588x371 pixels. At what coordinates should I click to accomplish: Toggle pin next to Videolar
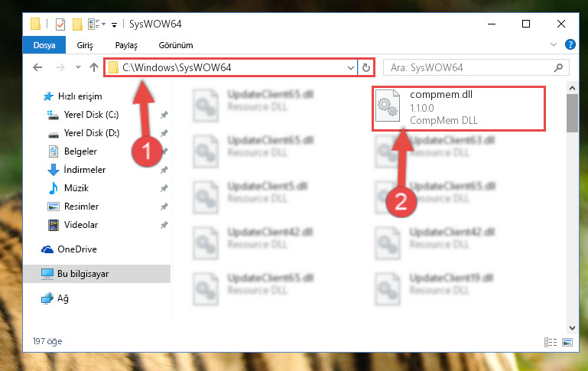click(x=164, y=225)
